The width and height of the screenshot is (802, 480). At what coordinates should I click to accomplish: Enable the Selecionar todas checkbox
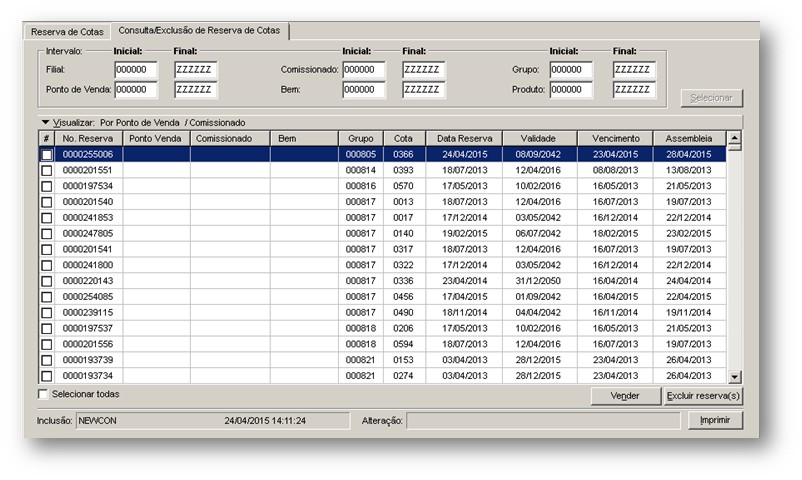43,394
